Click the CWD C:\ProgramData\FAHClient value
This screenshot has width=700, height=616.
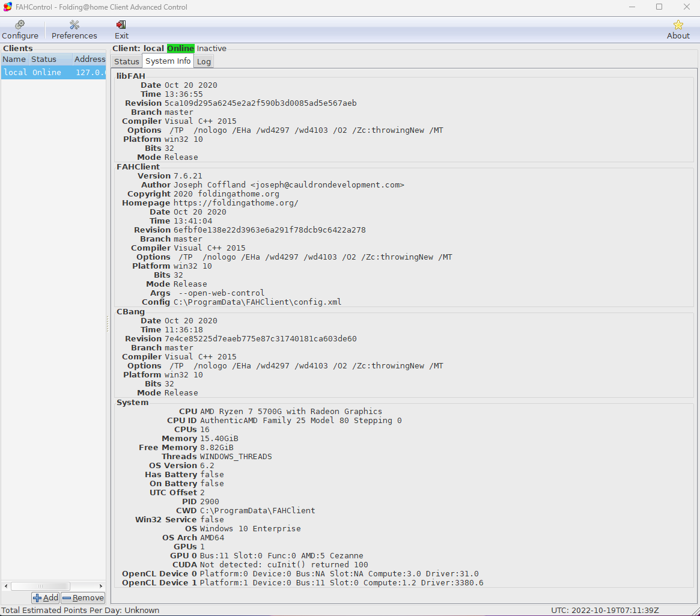pyautogui.click(x=258, y=510)
